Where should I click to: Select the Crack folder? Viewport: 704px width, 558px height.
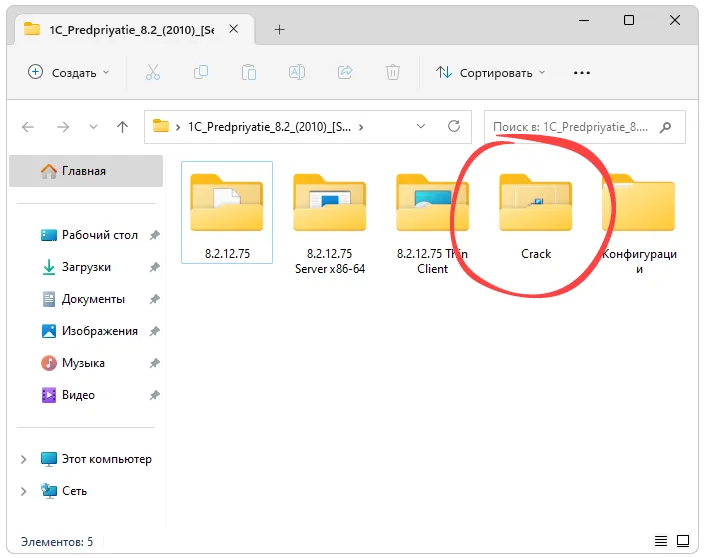pos(536,215)
